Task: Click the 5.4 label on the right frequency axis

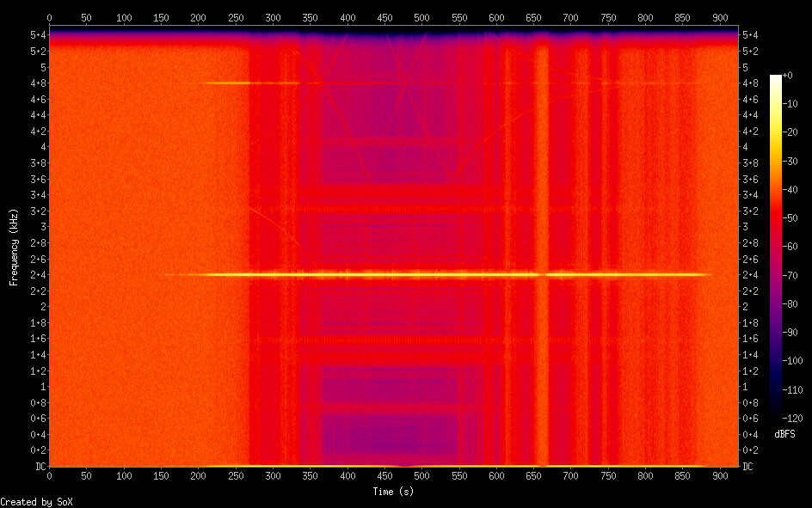Action: click(x=750, y=35)
